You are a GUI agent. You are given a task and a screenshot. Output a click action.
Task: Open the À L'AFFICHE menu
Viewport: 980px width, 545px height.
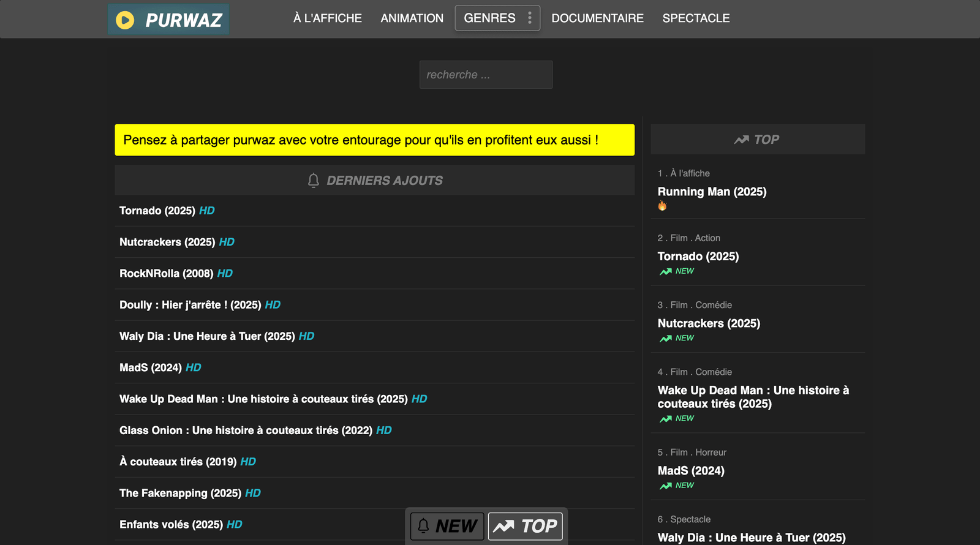point(327,18)
